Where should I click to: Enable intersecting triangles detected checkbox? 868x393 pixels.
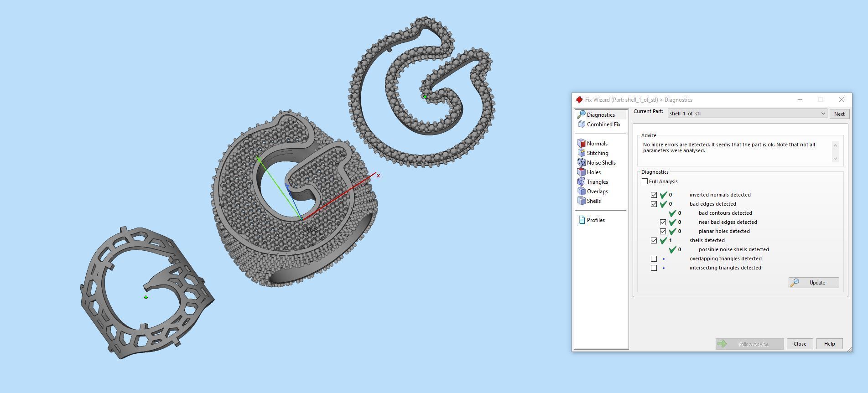654,268
